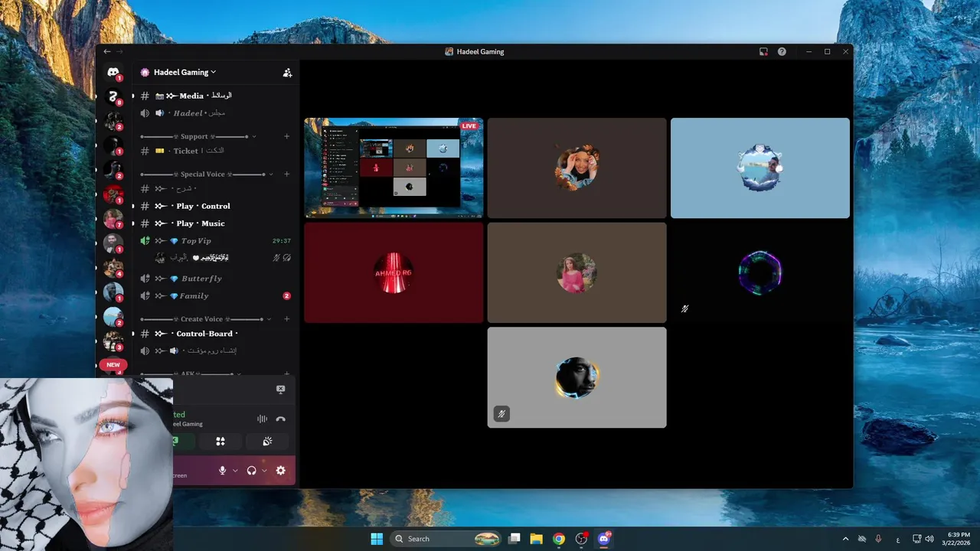
Task: Focus the LIVE screen share tile
Action: point(394,168)
